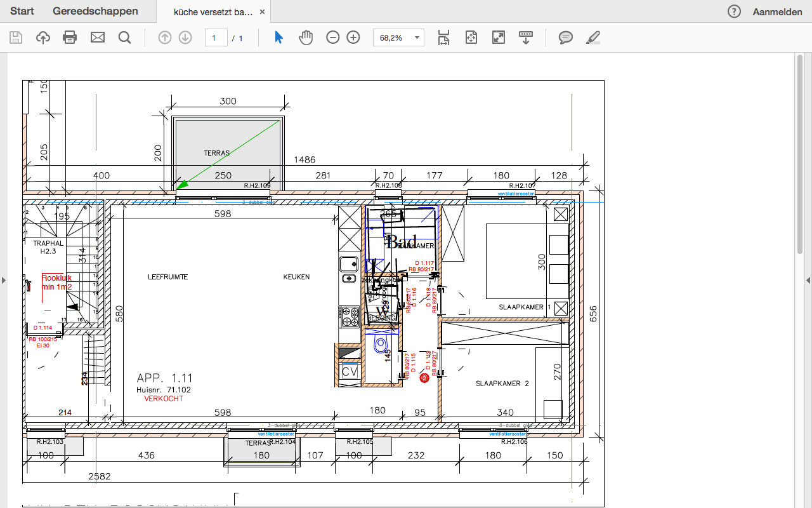812x508 pixels.
Task: Expand the left navigation pane
Action: tap(4, 280)
